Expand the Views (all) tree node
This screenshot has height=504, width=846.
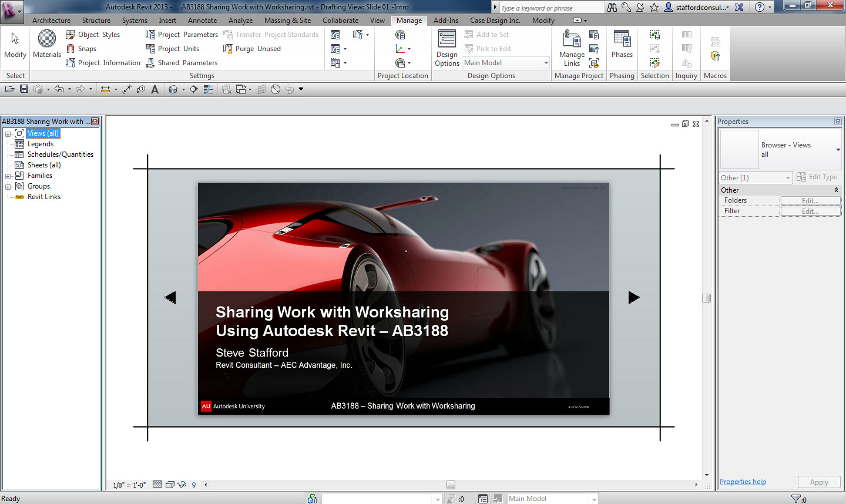point(8,134)
